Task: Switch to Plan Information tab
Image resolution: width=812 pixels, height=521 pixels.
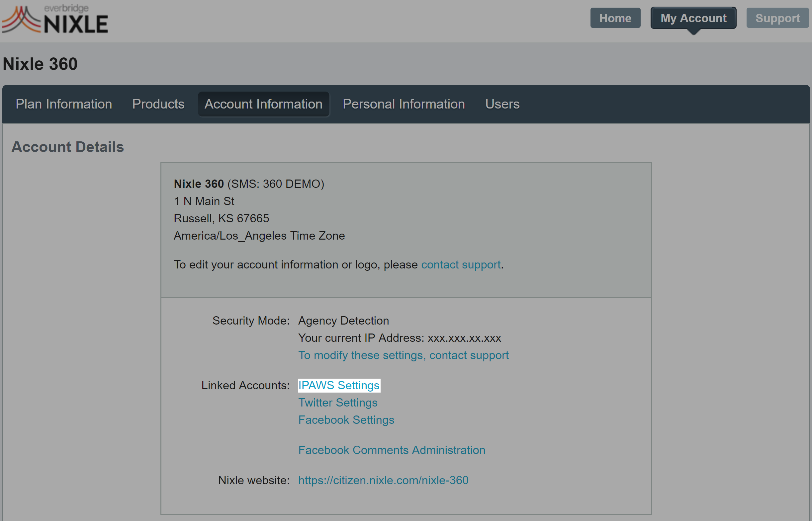Action: (x=64, y=104)
